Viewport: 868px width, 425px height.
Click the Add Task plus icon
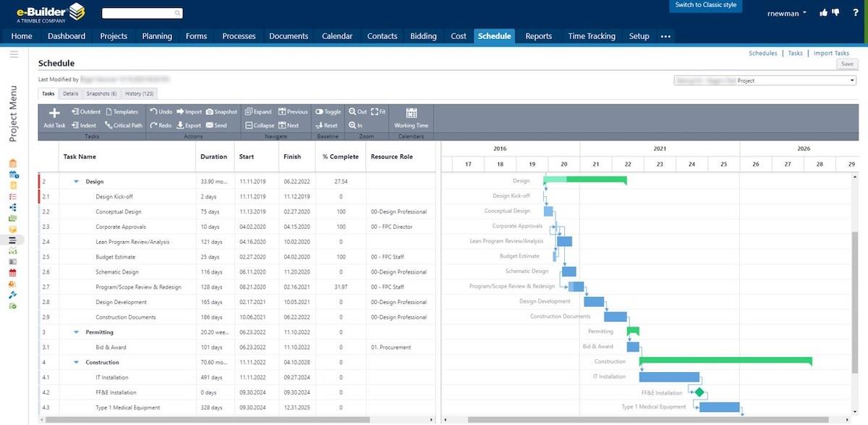coord(54,114)
